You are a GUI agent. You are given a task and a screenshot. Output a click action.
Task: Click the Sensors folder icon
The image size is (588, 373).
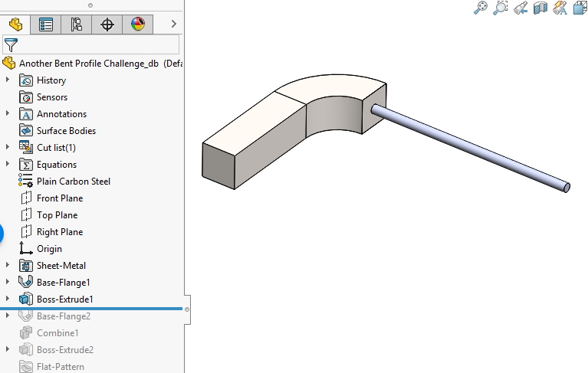point(26,97)
